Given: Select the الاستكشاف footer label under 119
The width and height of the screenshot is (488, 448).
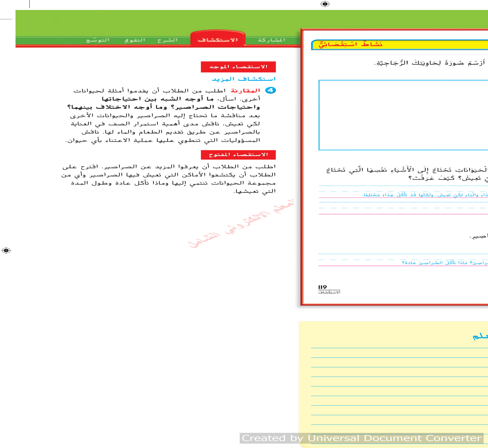Looking at the screenshot, I should click(329, 292).
